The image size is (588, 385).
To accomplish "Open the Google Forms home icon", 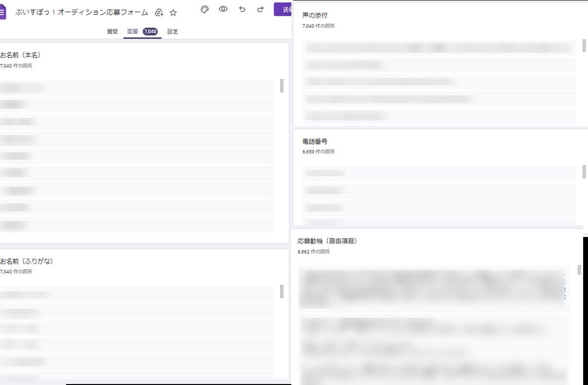I will click(2, 12).
